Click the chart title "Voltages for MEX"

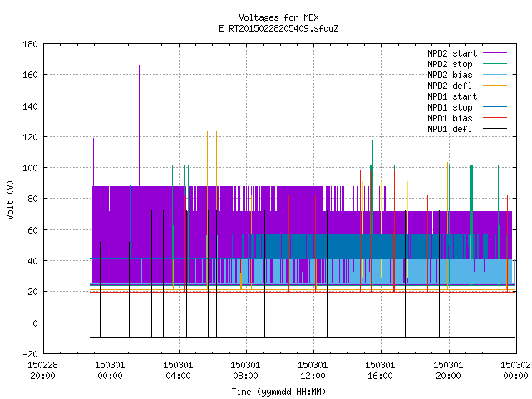tap(278, 17)
